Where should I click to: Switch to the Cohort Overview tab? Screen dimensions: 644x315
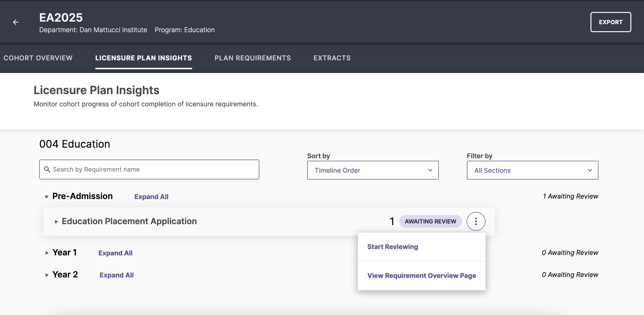coord(38,58)
